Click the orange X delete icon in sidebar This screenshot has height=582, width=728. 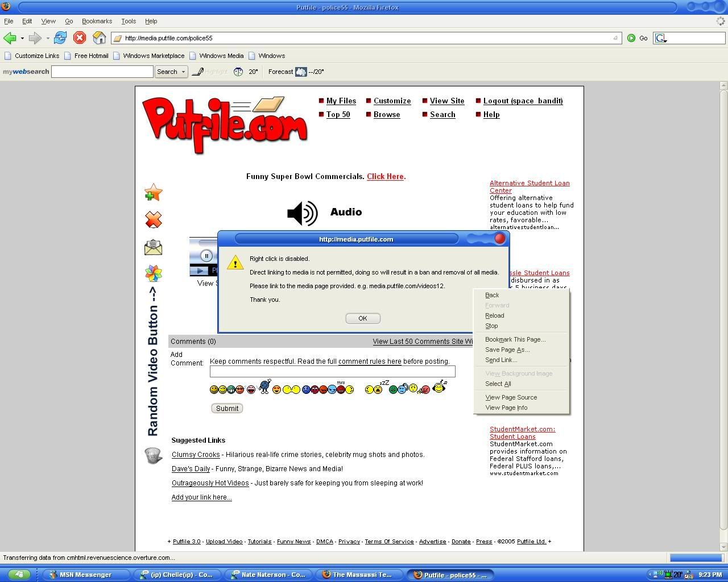point(153,219)
